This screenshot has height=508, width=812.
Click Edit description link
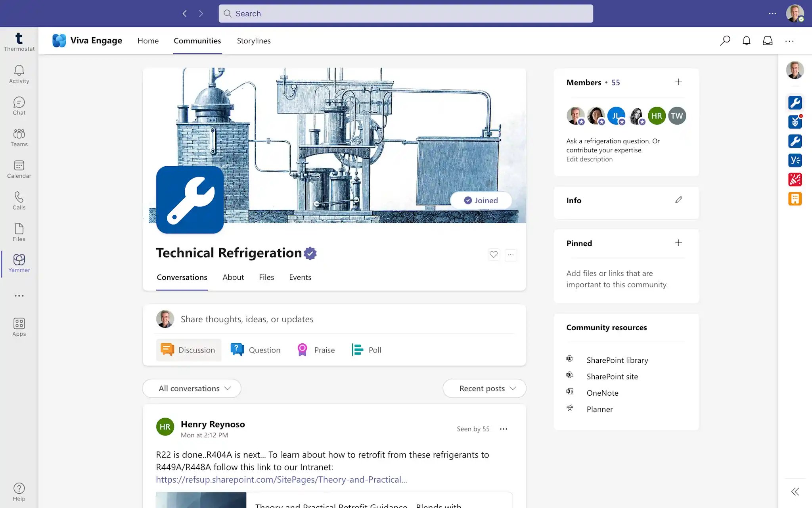click(589, 159)
